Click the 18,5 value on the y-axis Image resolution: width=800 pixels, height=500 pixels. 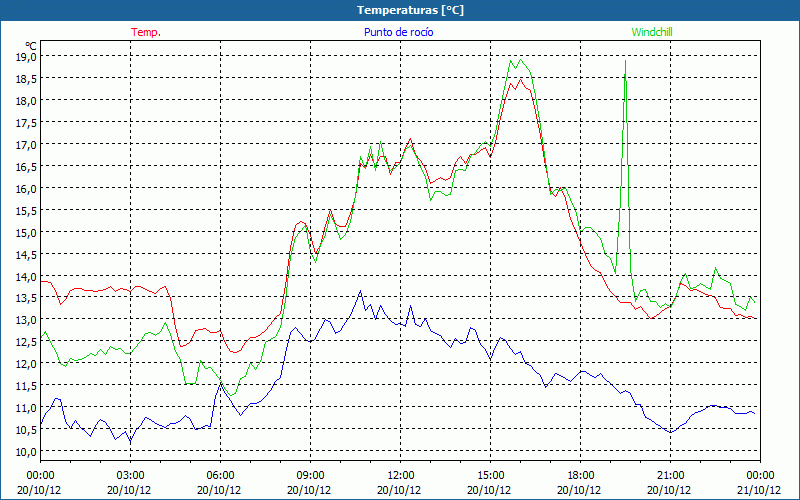[26, 79]
